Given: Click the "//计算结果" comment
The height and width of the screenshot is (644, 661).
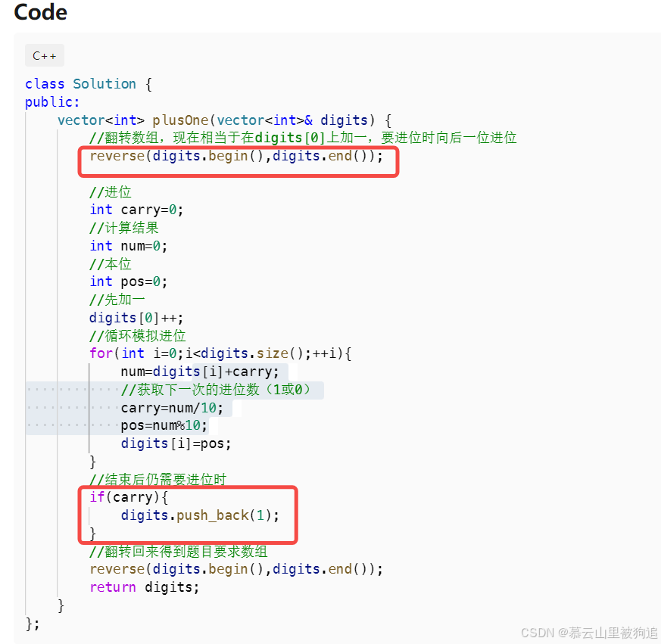Looking at the screenshot, I should 124,228.
